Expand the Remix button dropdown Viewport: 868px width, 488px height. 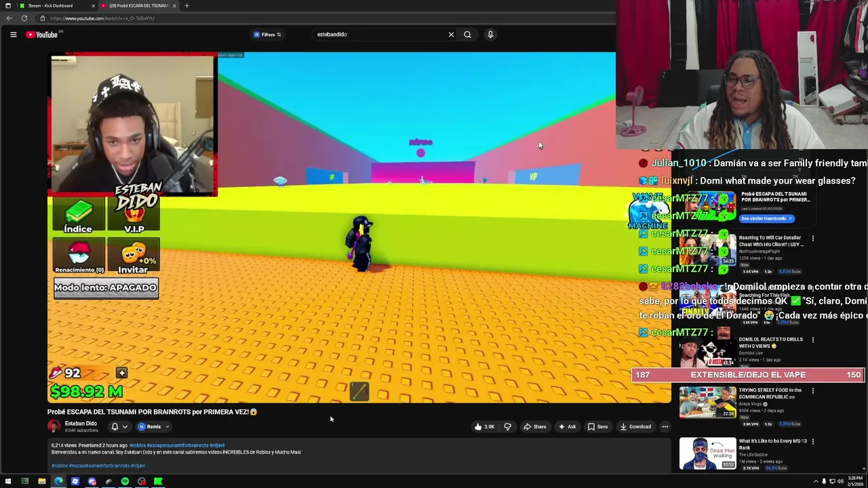tap(167, 426)
